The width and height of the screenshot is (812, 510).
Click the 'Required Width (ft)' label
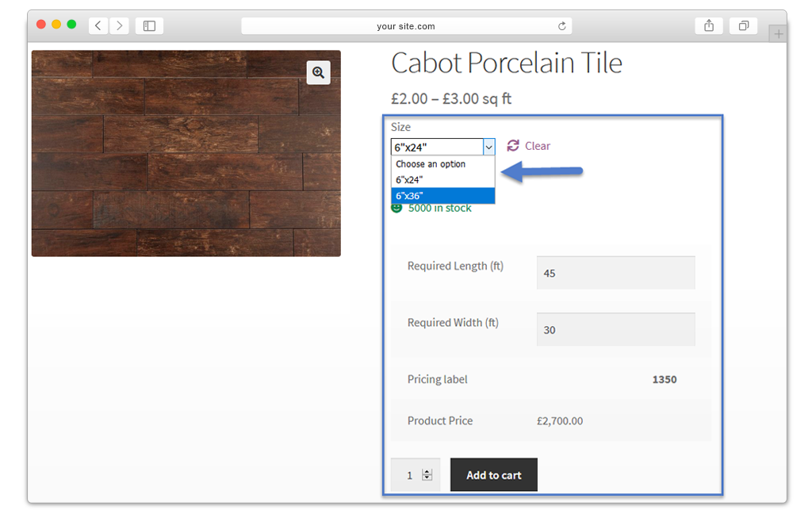click(x=453, y=323)
